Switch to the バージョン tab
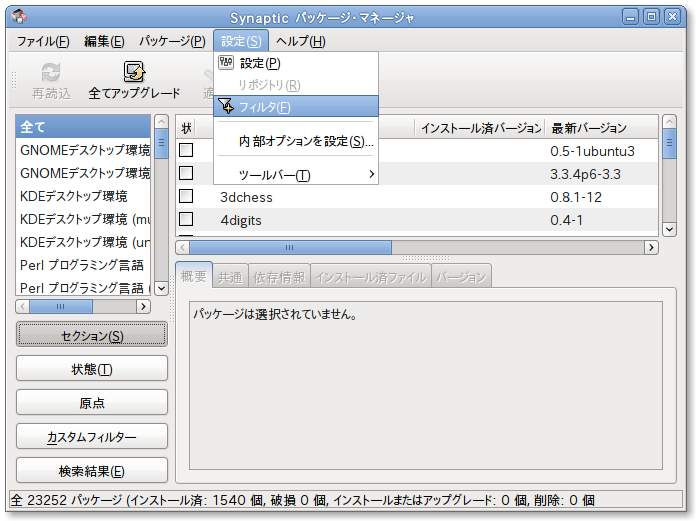 click(461, 277)
